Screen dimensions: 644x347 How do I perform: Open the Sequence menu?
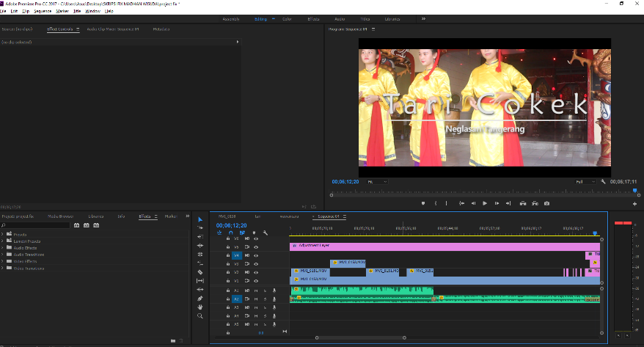pyautogui.click(x=43, y=11)
